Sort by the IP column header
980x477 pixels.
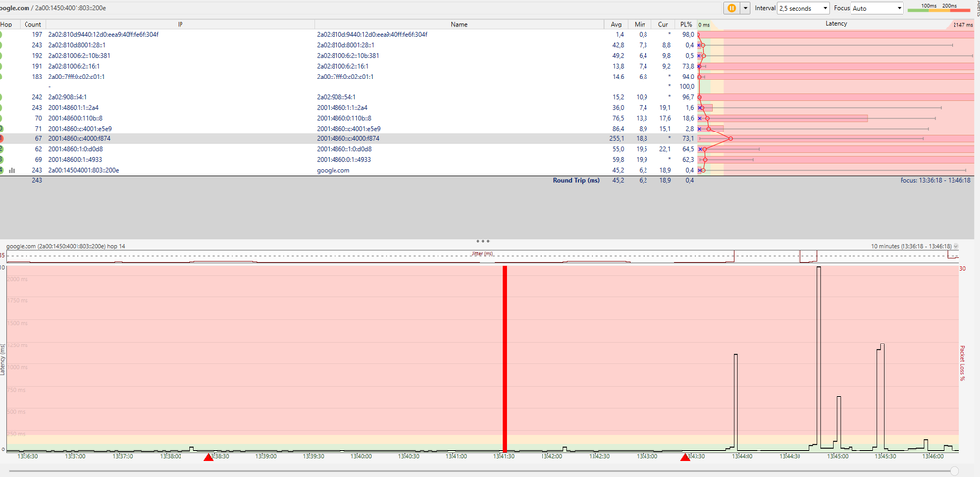coord(180,24)
